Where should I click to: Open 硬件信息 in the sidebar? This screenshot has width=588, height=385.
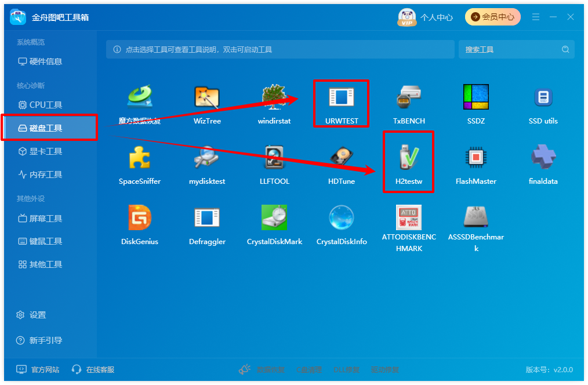(x=40, y=61)
